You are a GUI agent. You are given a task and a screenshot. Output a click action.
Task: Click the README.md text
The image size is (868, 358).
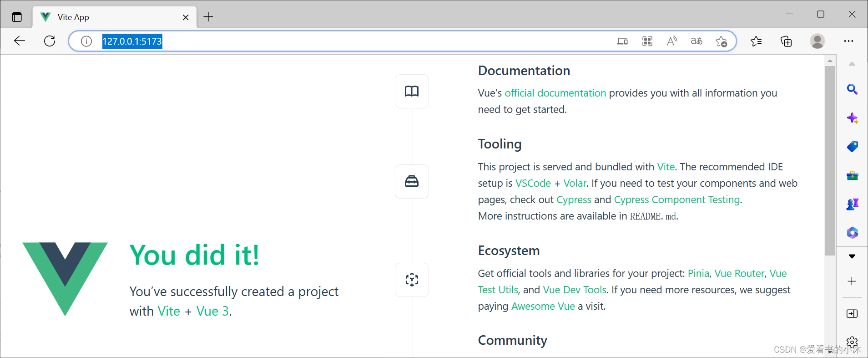(653, 216)
